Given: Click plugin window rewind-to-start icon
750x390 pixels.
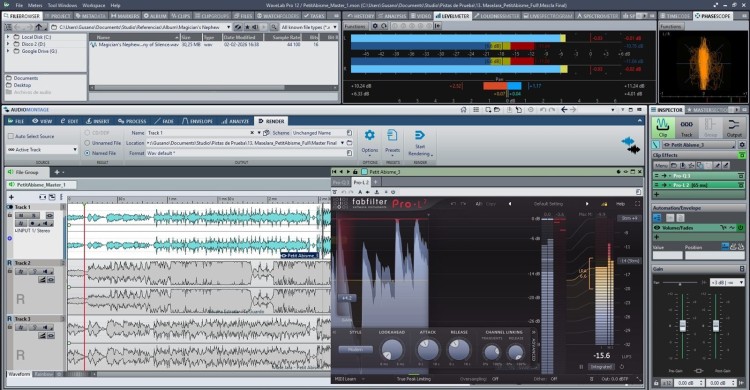Looking at the screenshot, I should [x=334, y=172].
